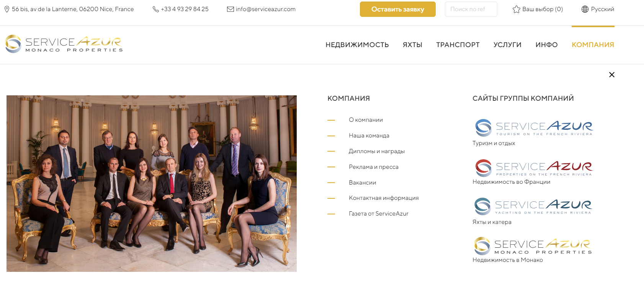
Task: Open language selector globe icon
Action: tap(585, 9)
